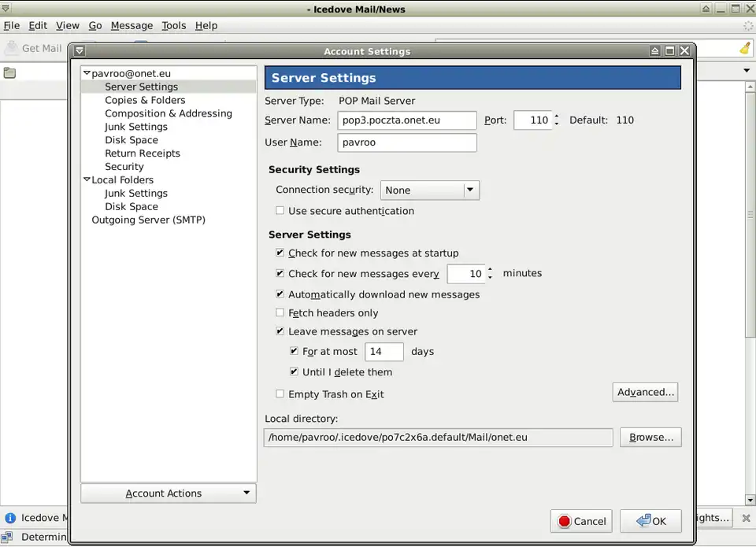Viewport: 756px width, 547px height.
Task: Open the Message menu
Action: point(132,25)
